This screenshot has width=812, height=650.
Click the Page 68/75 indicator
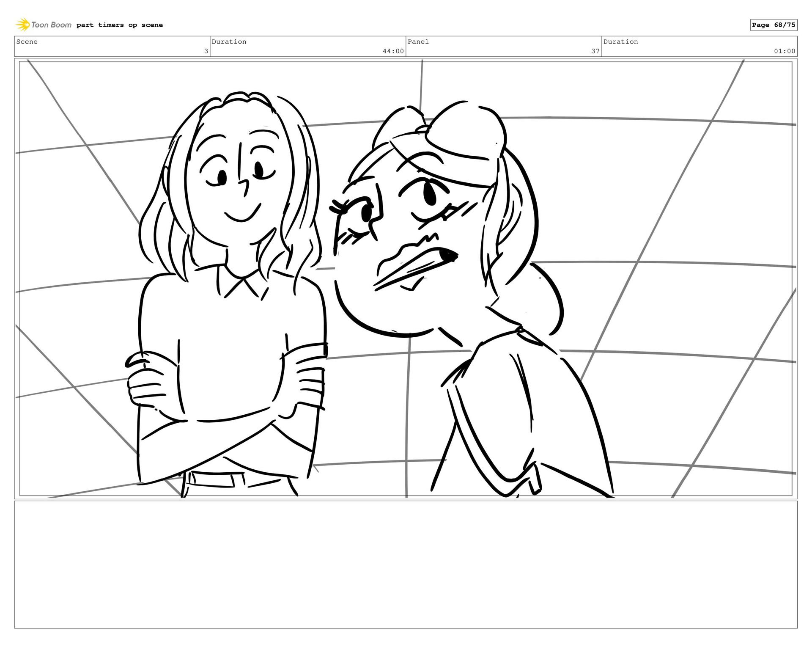point(774,25)
